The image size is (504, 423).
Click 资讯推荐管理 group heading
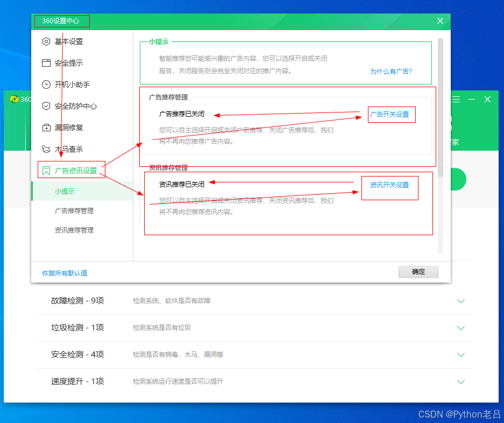point(168,167)
